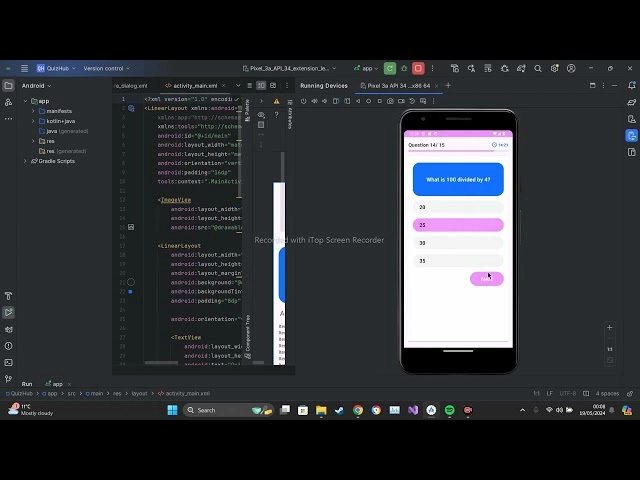This screenshot has height=480, width=640.
Task: Click the green Rerun app button
Action: [x=390, y=68]
